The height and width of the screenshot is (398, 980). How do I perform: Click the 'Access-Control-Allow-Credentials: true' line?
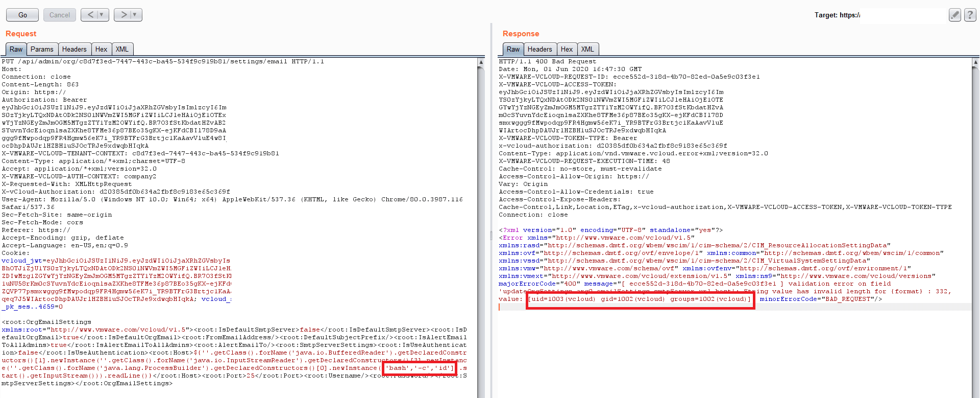tap(576, 192)
